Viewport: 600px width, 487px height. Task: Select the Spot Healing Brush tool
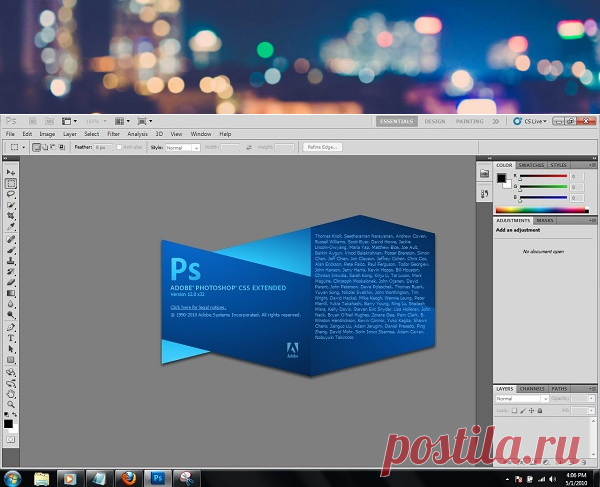(x=11, y=239)
